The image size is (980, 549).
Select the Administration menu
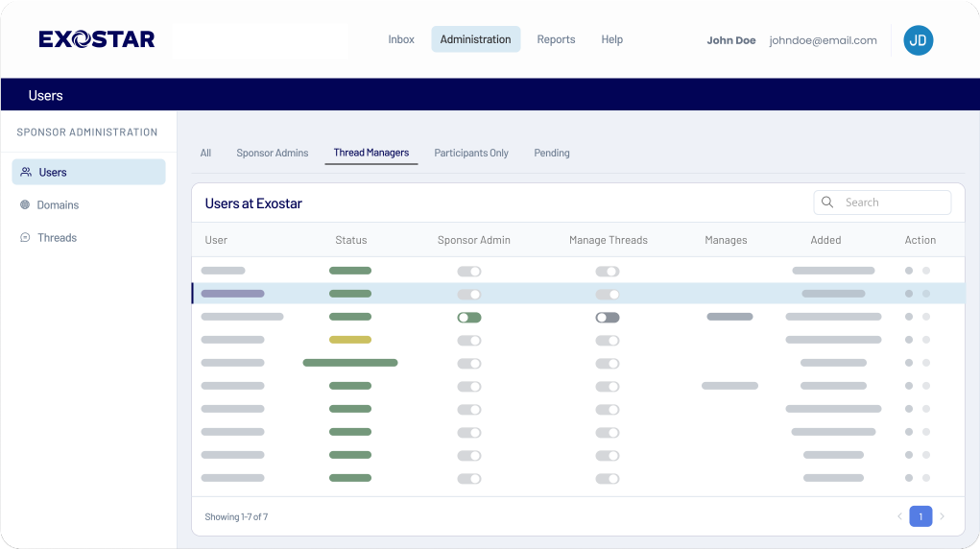pos(476,39)
